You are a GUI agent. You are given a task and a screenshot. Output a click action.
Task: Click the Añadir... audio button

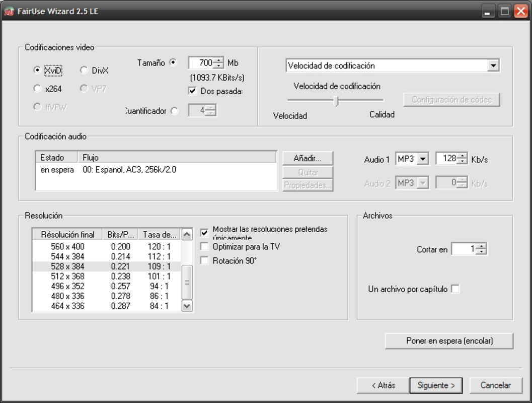308,158
